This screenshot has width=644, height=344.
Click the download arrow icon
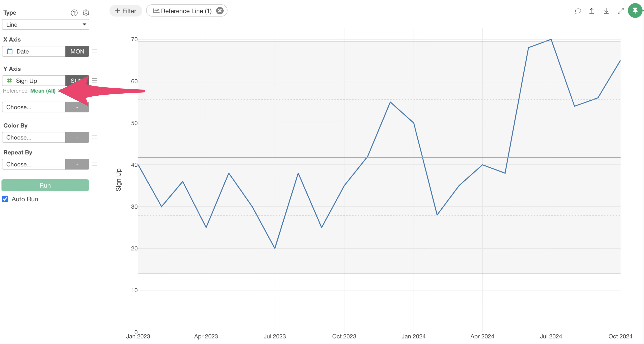click(606, 11)
